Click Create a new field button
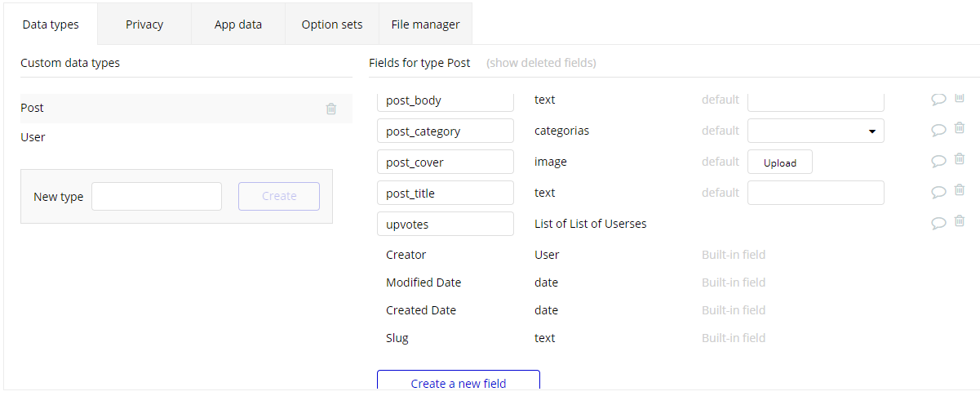The width and height of the screenshot is (980, 396). click(459, 383)
